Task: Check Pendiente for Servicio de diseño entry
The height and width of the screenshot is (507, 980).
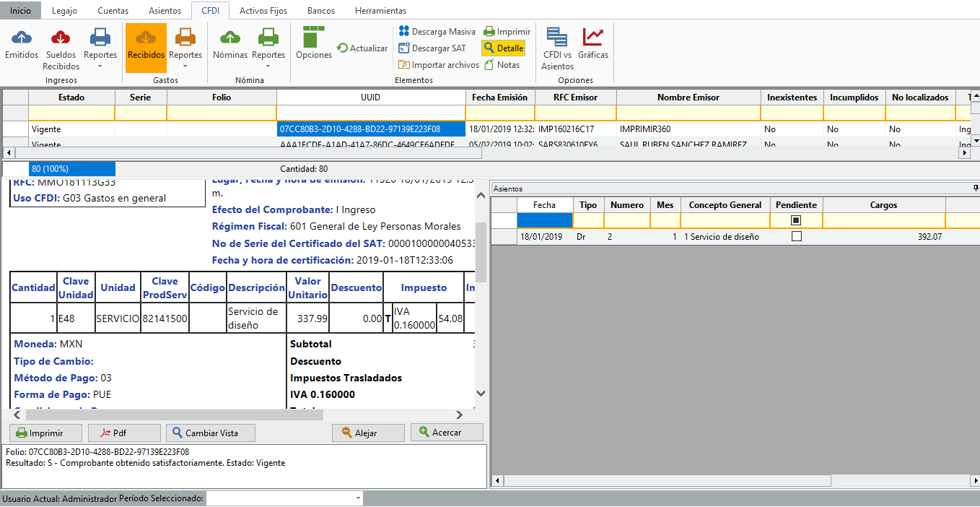Action: [796, 237]
